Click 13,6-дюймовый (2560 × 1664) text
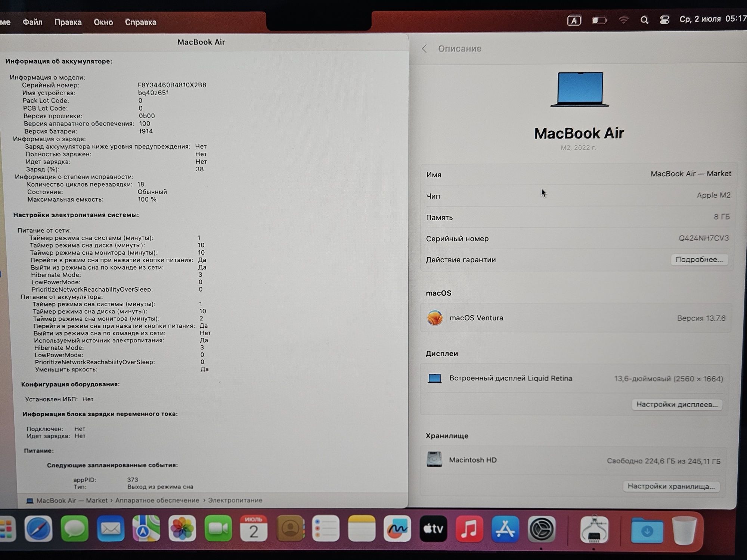The height and width of the screenshot is (560, 747). tap(669, 379)
